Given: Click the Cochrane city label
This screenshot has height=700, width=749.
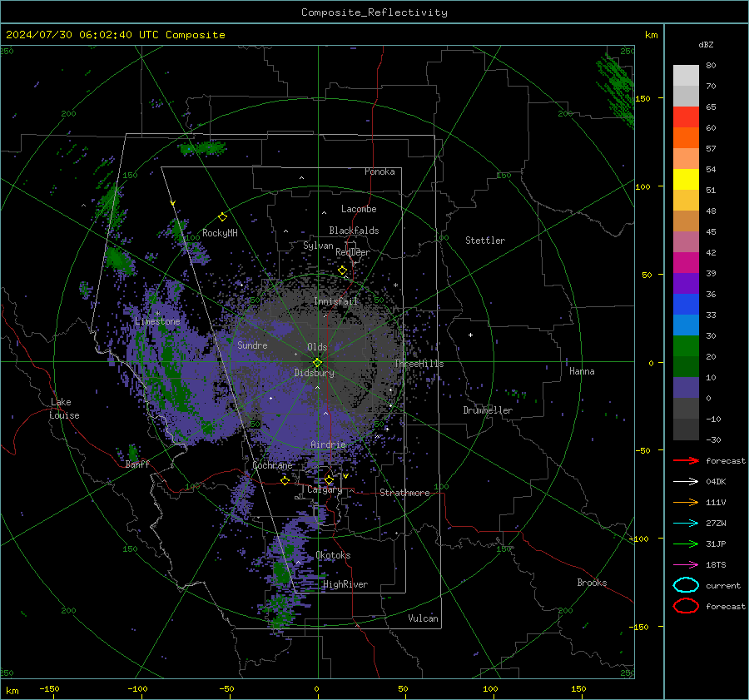Looking at the screenshot, I should pyautogui.click(x=272, y=465).
